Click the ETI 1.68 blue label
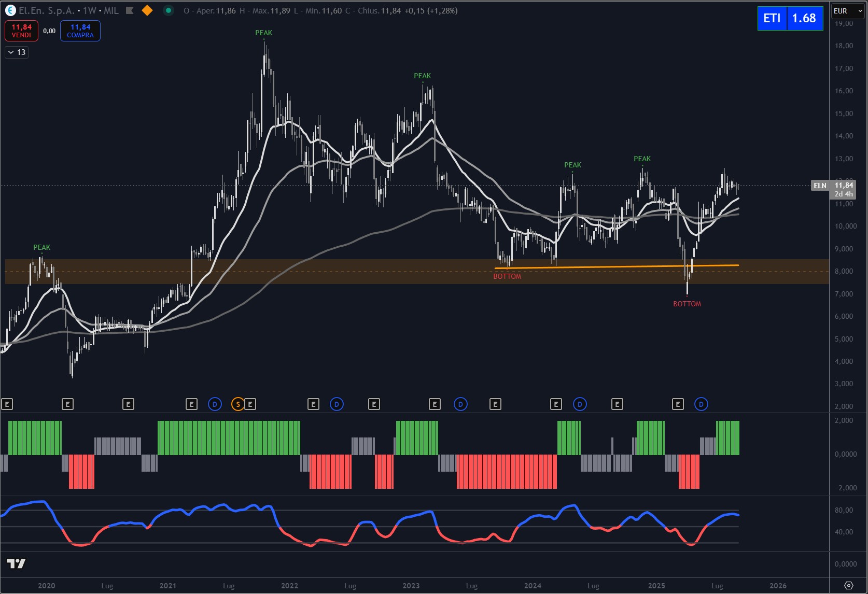The image size is (868, 594). [x=790, y=18]
